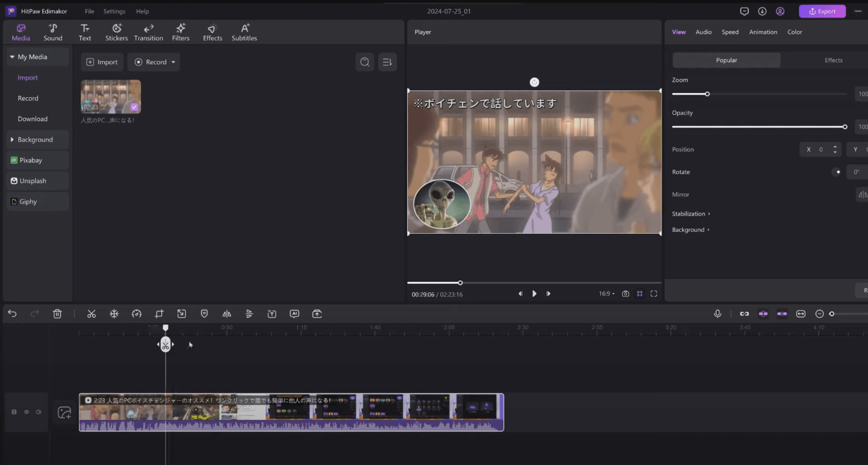Open the Settings menu

point(114,11)
